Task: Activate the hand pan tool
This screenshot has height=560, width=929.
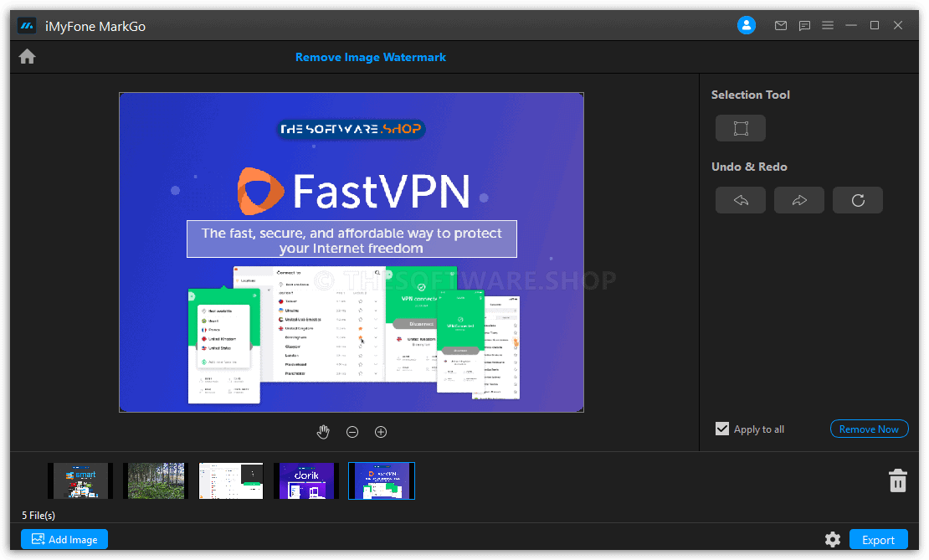Action: (323, 432)
